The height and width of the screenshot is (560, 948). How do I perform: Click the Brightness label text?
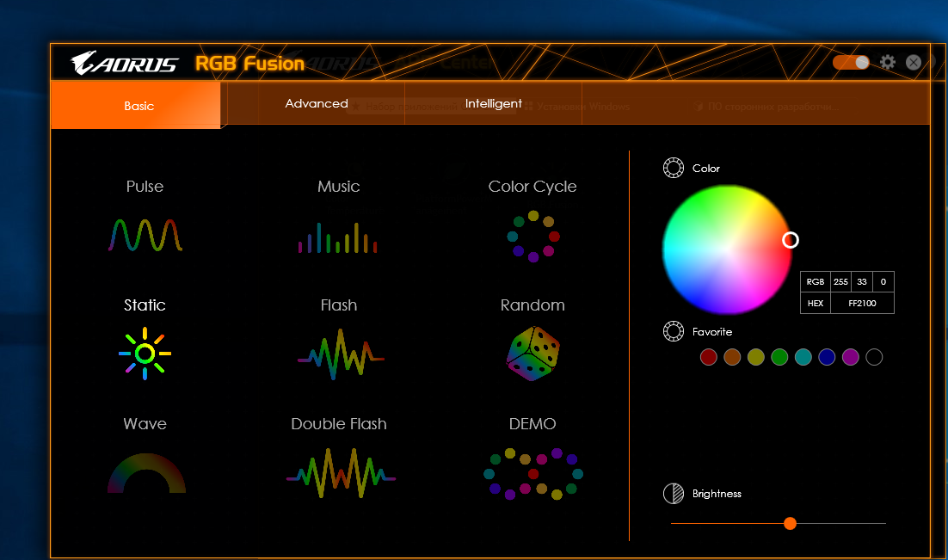pos(717,494)
